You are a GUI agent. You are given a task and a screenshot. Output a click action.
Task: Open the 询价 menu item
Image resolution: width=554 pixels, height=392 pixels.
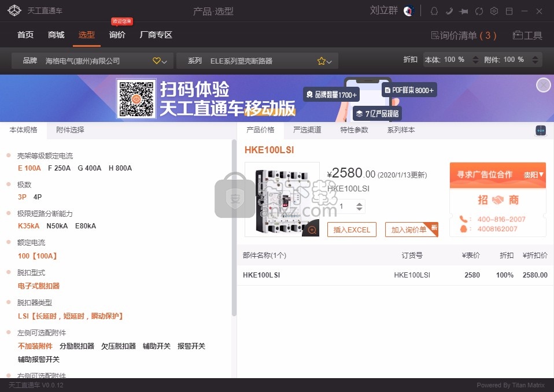[117, 35]
